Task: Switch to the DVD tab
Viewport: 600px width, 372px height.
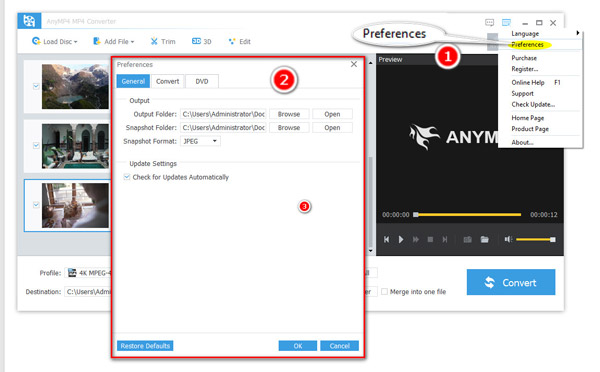Action: [202, 81]
